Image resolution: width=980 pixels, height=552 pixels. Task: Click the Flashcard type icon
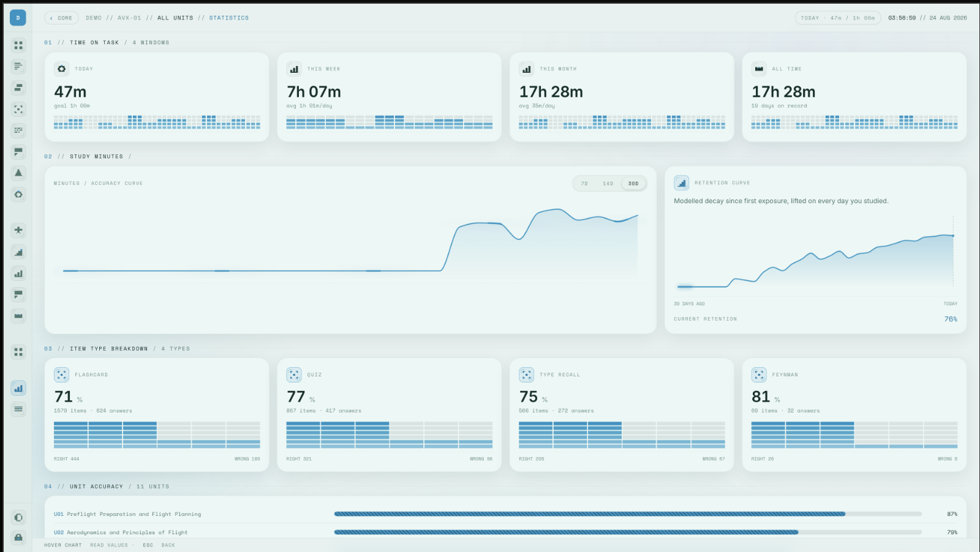point(62,375)
